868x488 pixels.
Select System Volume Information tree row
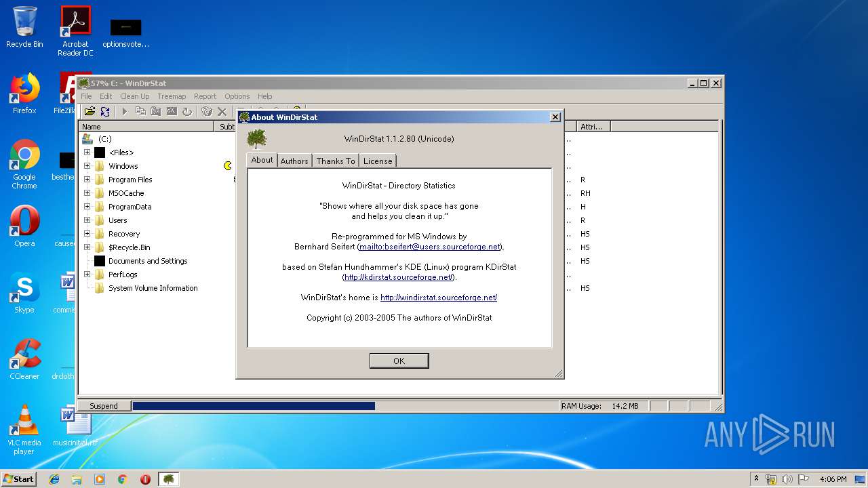tap(153, 288)
